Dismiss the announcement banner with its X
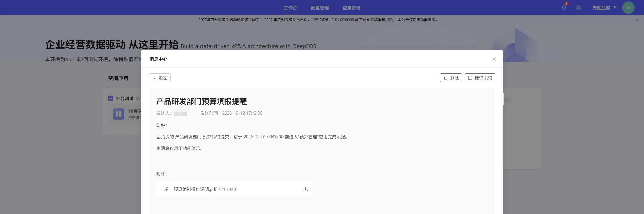 click(637, 20)
